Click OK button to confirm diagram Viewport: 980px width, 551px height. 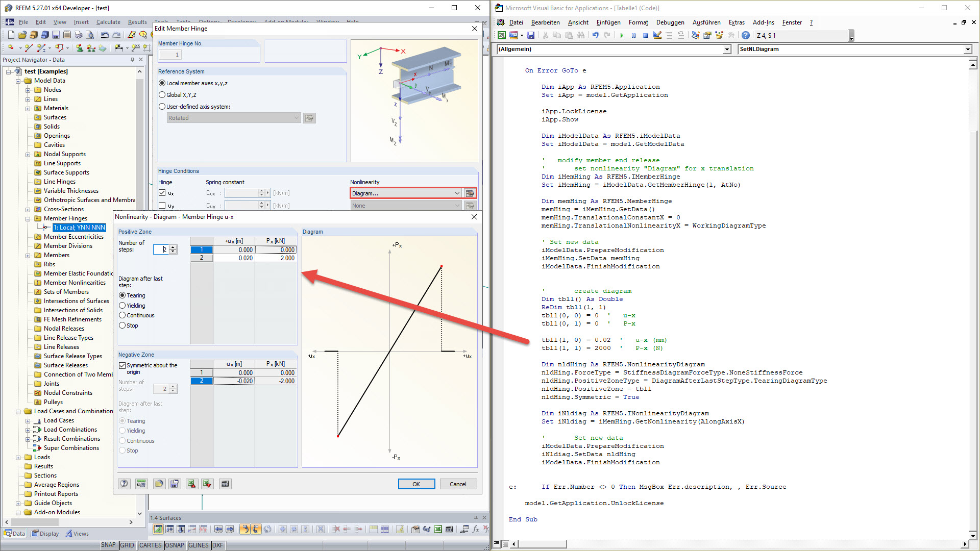[x=416, y=484]
